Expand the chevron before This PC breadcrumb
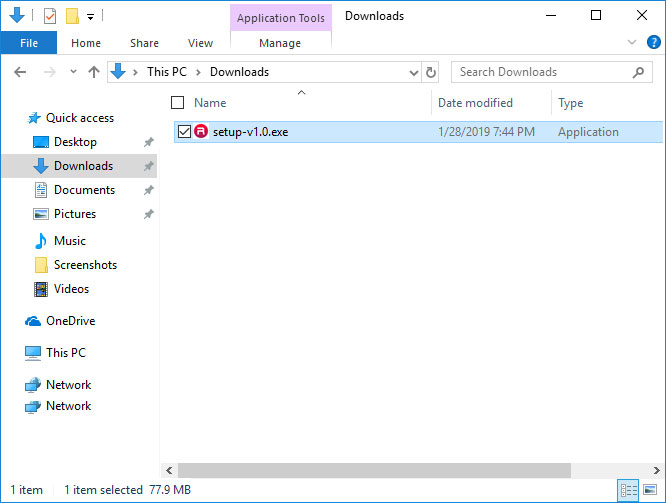Image resolution: width=666 pixels, height=503 pixels. click(x=135, y=72)
